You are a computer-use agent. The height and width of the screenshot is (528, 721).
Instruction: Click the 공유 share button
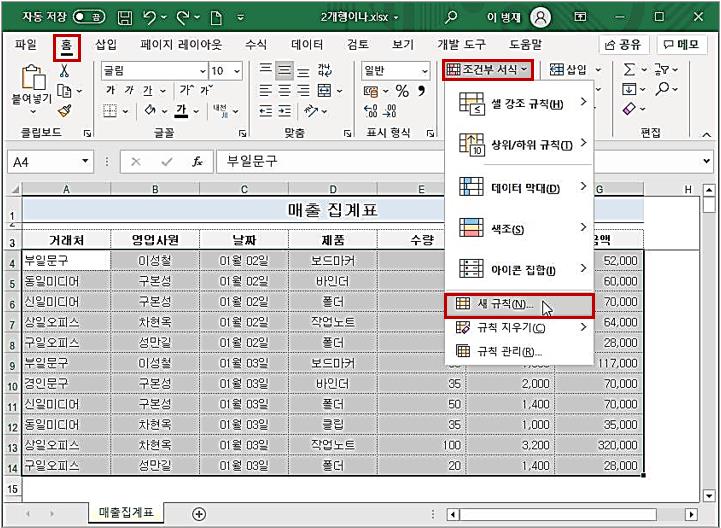(x=623, y=45)
